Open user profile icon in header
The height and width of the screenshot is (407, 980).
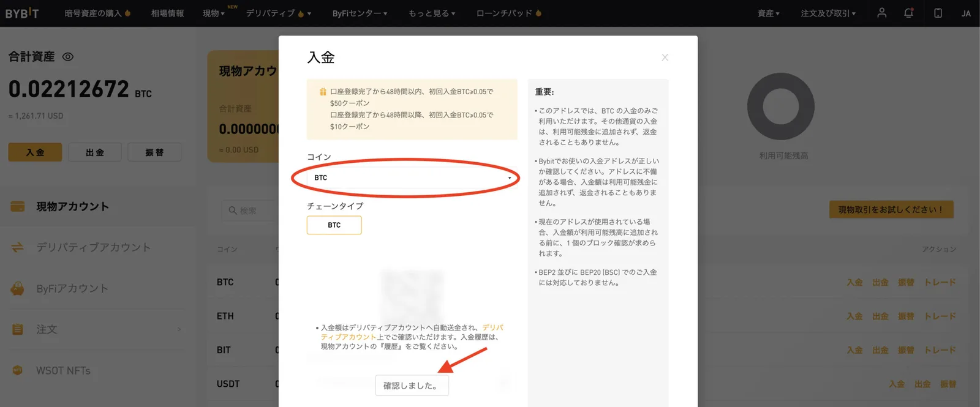tap(881, 13)
